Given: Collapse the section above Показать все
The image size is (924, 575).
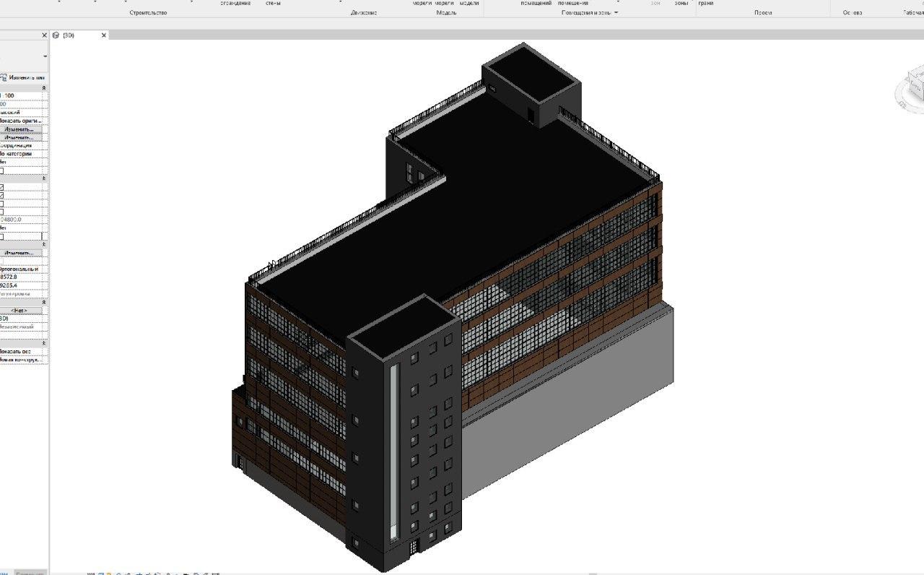Looking at the screenshot, I should click(44, 342).
